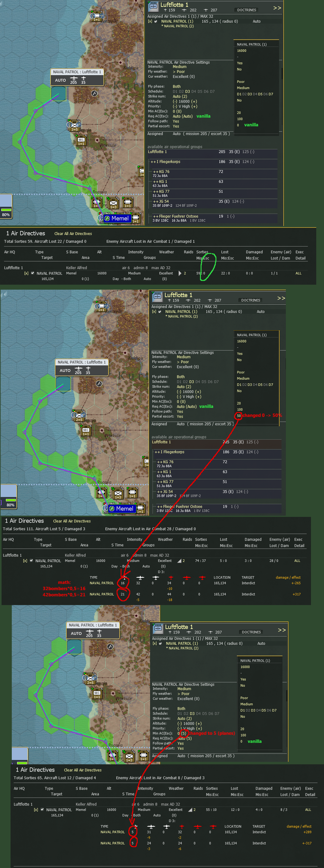Screen dimensions: 324x868
Task: Select the 2=5 unit counter near Liepaja, first map
Action: tap(74, 125)
